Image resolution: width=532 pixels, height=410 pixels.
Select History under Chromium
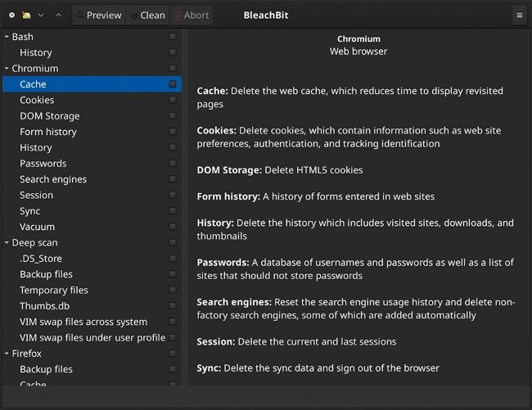coord(36,147)
